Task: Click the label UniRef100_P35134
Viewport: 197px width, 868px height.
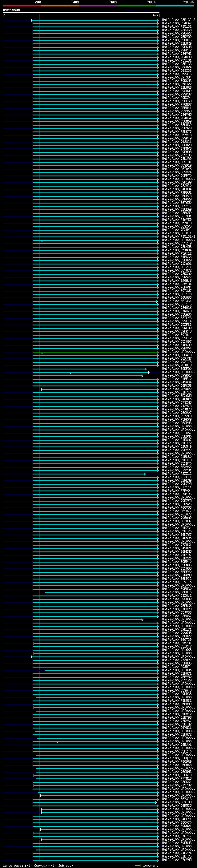Action: pyautogui.click(x=177, y=284)
